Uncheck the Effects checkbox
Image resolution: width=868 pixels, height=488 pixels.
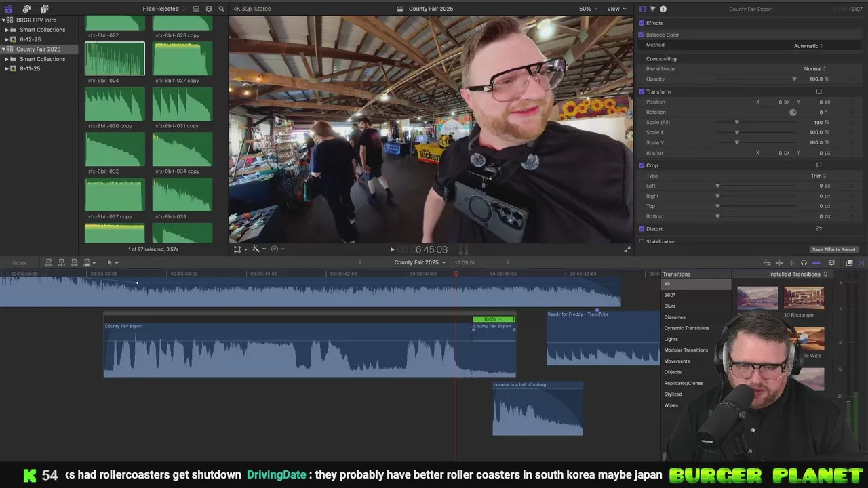click(x=642, y=23)
